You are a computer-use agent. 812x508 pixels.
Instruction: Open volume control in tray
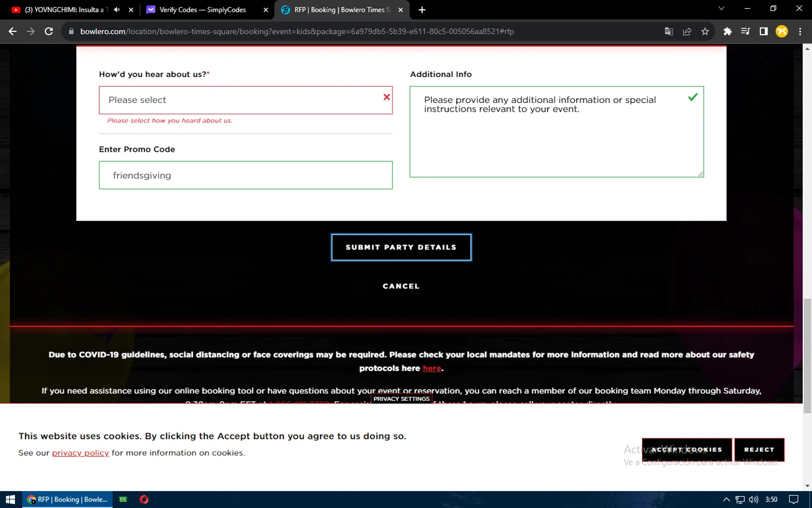point(754,499)
